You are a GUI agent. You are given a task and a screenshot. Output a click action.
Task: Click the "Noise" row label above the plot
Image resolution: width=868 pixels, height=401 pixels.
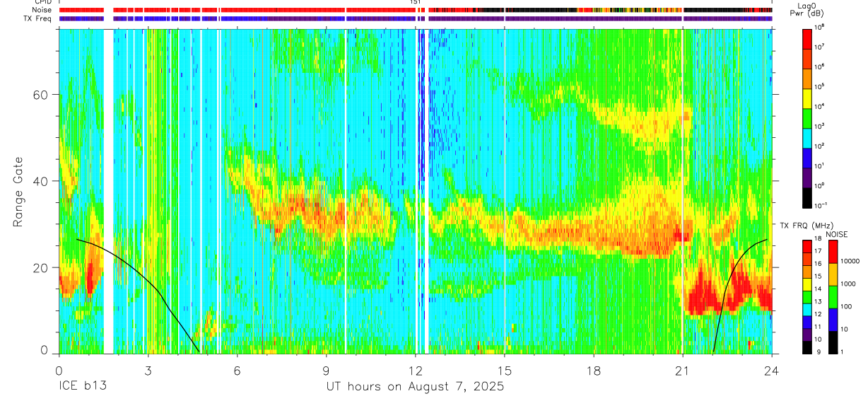tap(42, 10)
